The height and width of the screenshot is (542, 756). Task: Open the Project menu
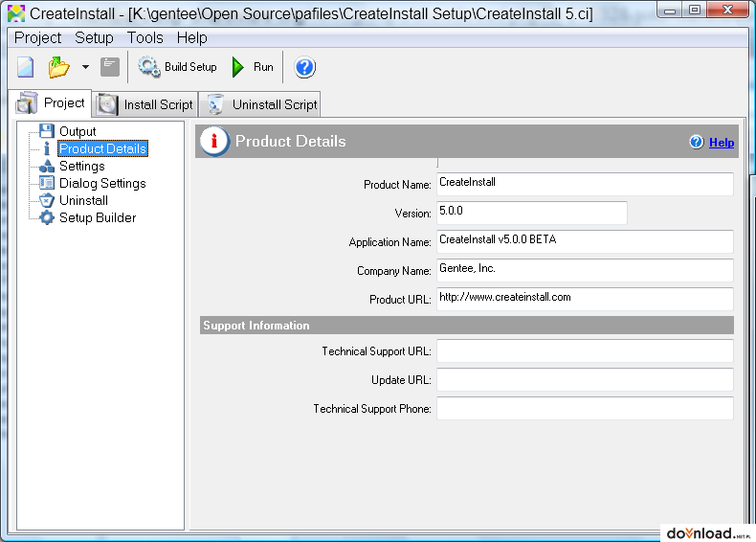(x=37, y=37)
